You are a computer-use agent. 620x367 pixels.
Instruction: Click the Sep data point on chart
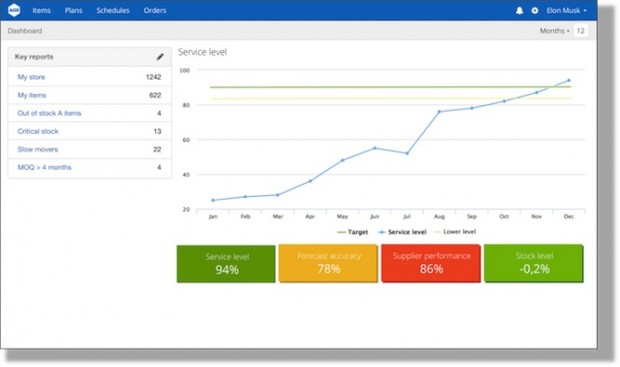(472, 108)
